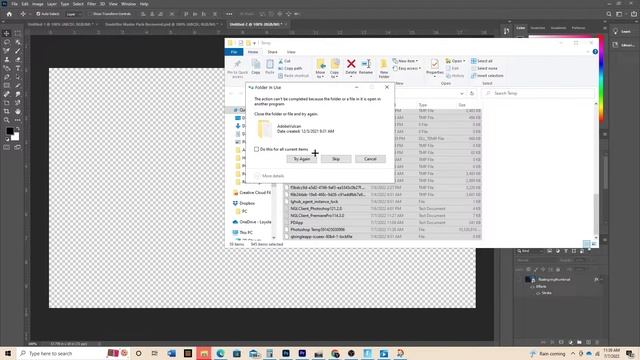Tick checkbox for PDApp file row
This screenshot has height=360, width=640.
pyautogui.click(x=287, y=222)
